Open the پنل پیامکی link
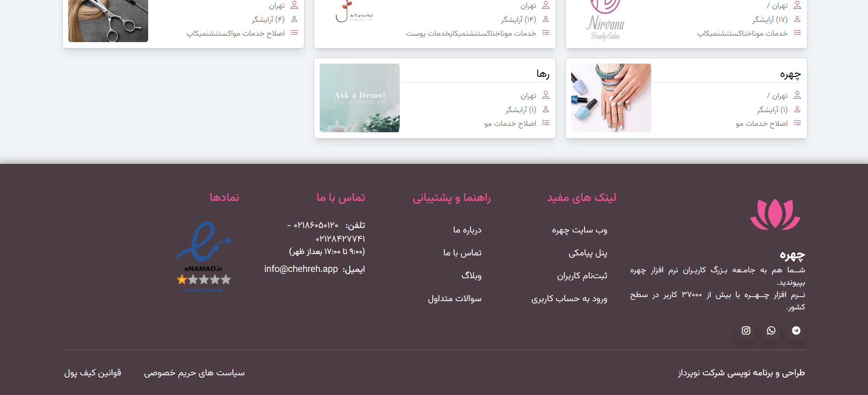Screen dimensions: 868x395 coord(588,253)
